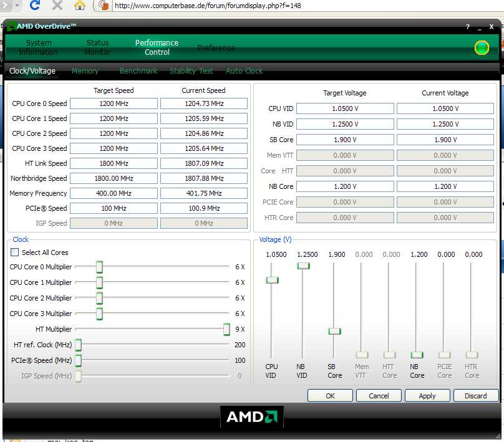Open the Stability Test subtab
504x442 pixels.
pyautogui.click(x=191, y=71)
